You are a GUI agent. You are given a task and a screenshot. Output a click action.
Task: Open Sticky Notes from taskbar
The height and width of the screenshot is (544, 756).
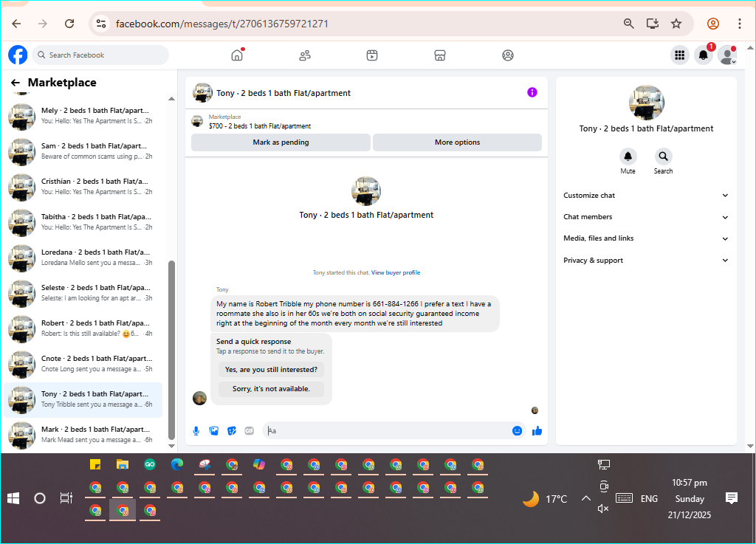coord(95,464)
